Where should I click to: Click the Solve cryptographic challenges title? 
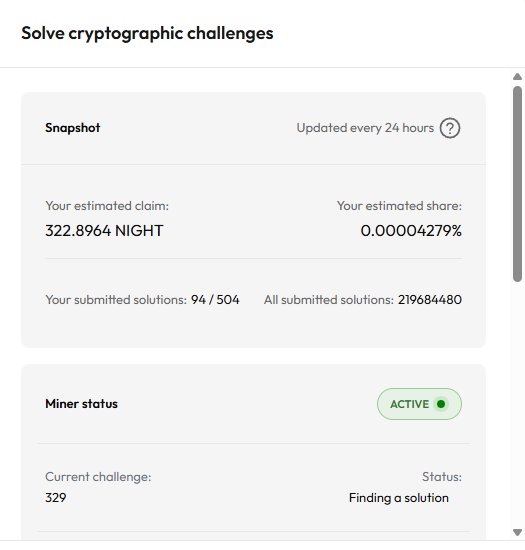147,34
